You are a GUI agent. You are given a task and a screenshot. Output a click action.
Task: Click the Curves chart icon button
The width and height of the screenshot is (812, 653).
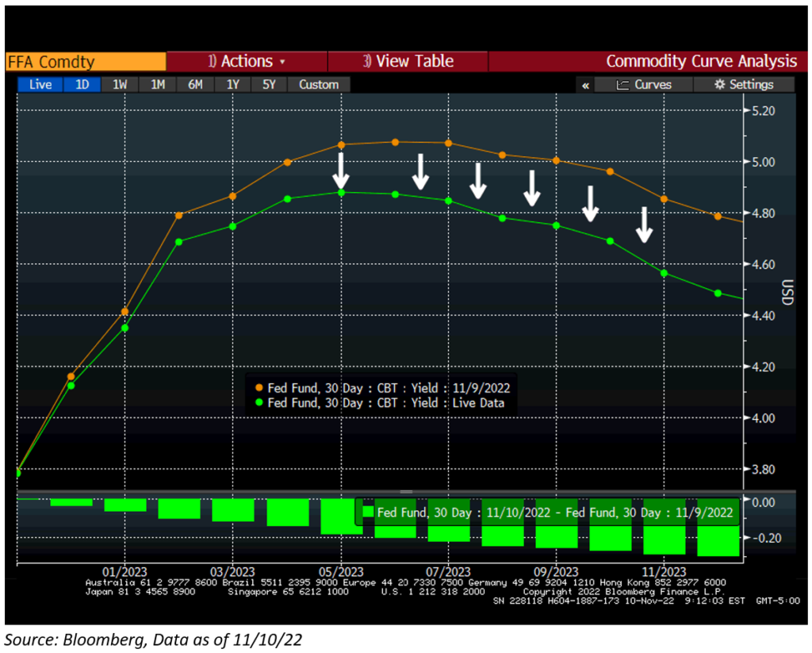(x=644, y=85)
